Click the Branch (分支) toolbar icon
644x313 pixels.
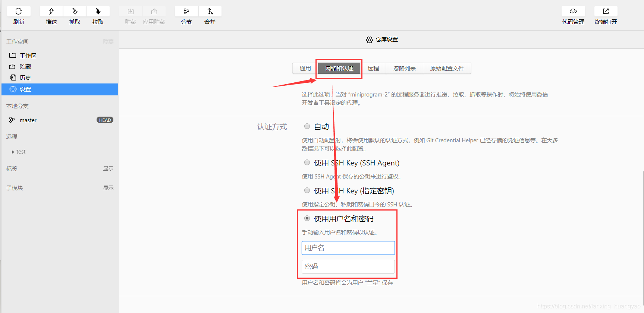pyautogui.click(x=186, y=12)
